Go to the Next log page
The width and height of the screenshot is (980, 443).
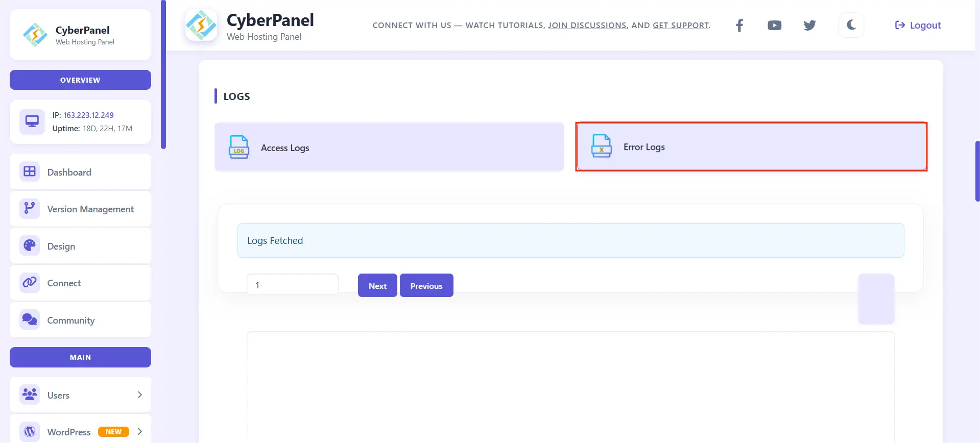(377, 285)
